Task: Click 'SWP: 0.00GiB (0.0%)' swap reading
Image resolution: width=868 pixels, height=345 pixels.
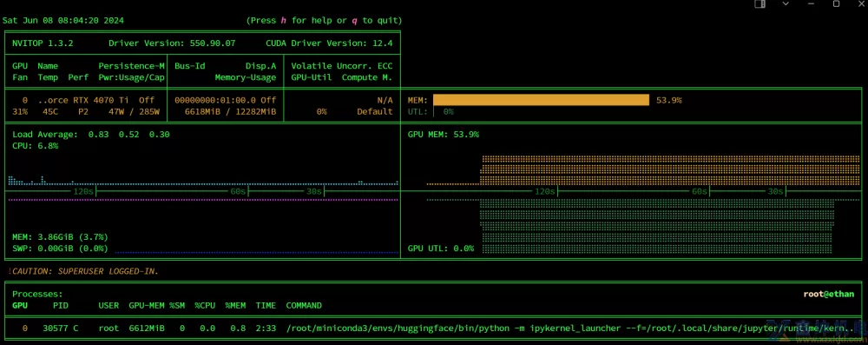Action: click(61, 249)
